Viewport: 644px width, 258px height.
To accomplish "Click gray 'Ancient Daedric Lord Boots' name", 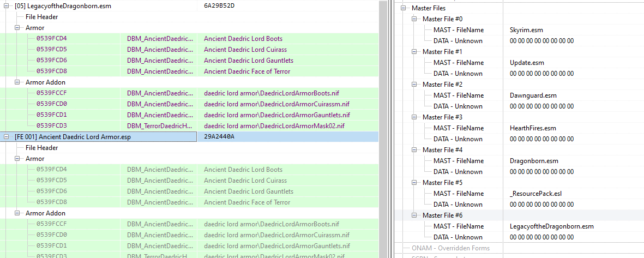I will (x=243, y=170).
